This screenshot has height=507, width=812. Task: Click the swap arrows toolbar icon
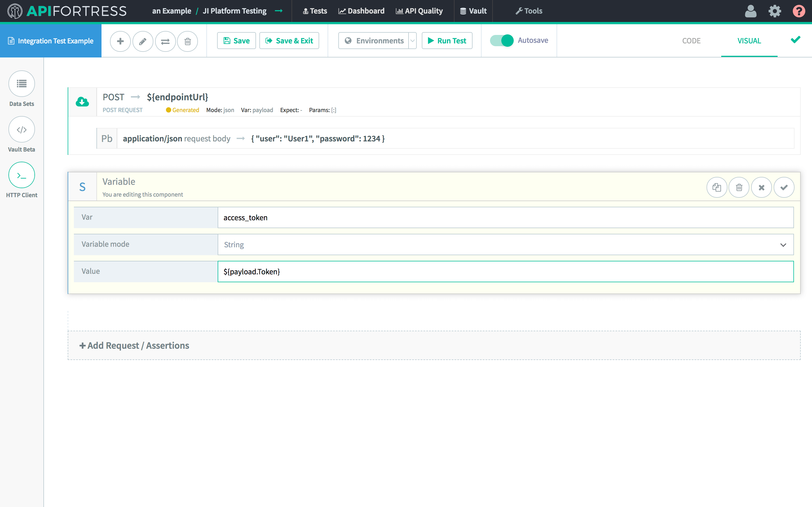pyautogui.click(x=165, y=41)
